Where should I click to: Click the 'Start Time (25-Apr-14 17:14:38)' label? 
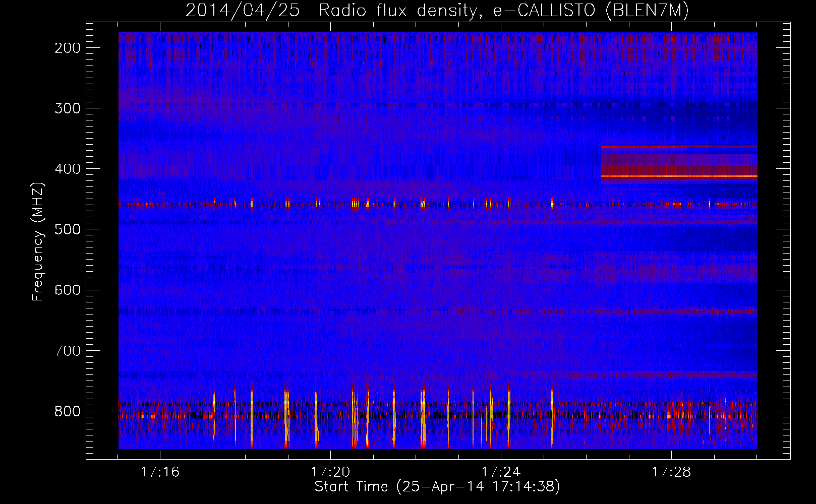[x=437, y=487]
